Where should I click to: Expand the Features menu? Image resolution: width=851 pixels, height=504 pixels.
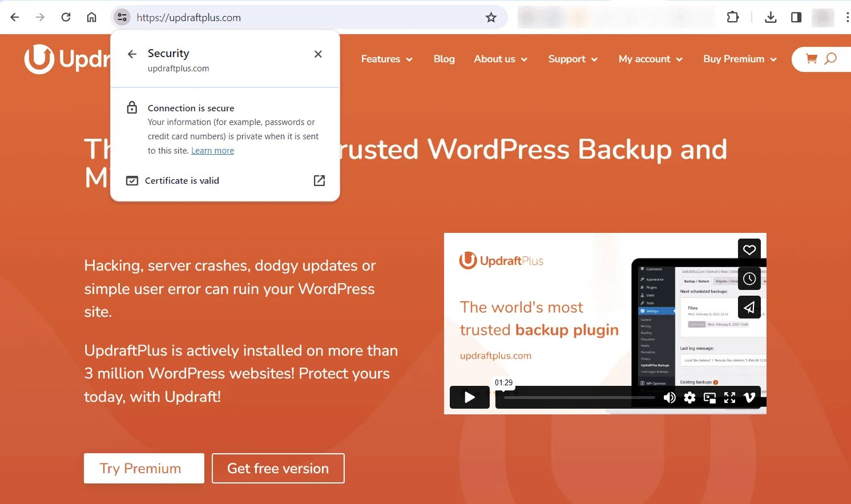click(387, 59)
